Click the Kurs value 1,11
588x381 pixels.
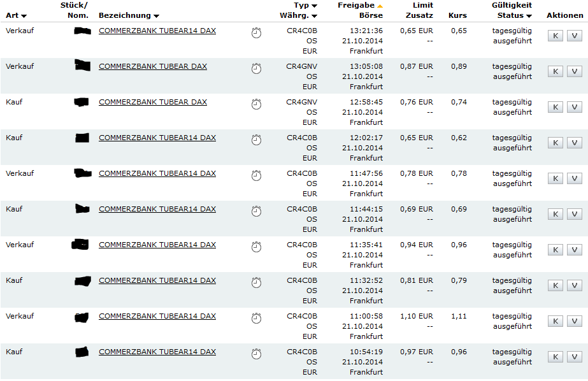(459, 316)
